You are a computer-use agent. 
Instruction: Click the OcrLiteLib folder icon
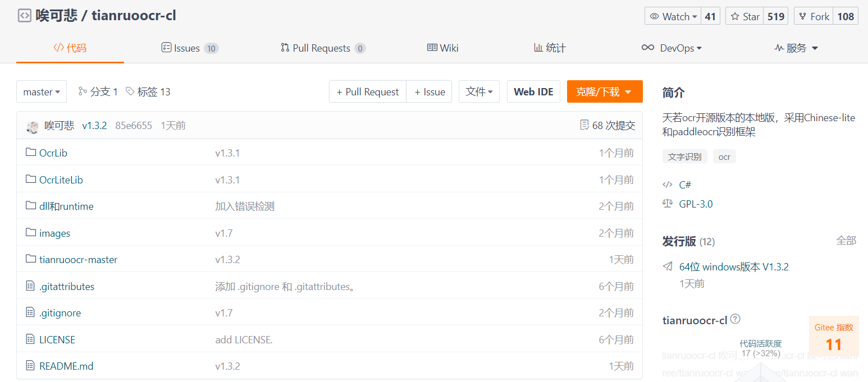click(x=31, y=180)
